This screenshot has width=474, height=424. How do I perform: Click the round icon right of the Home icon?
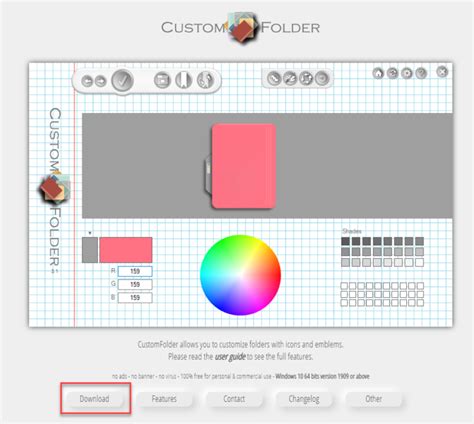coord(392,73)
